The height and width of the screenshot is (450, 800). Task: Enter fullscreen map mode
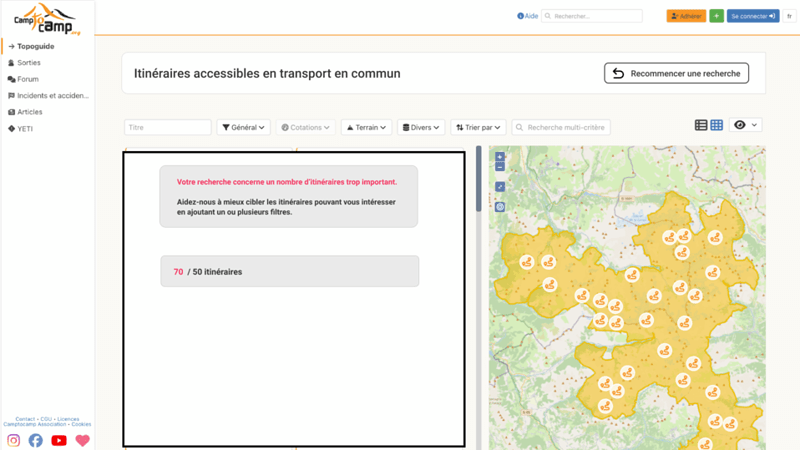(x=500, y=187)
